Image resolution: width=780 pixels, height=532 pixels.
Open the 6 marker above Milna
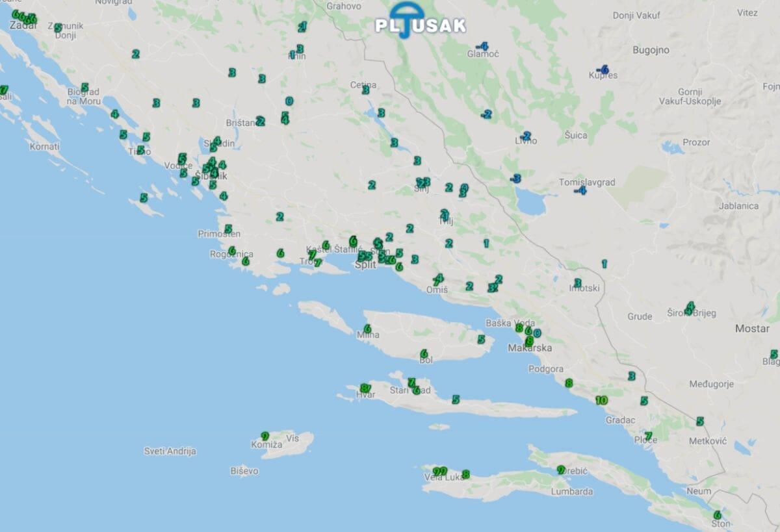367,329
